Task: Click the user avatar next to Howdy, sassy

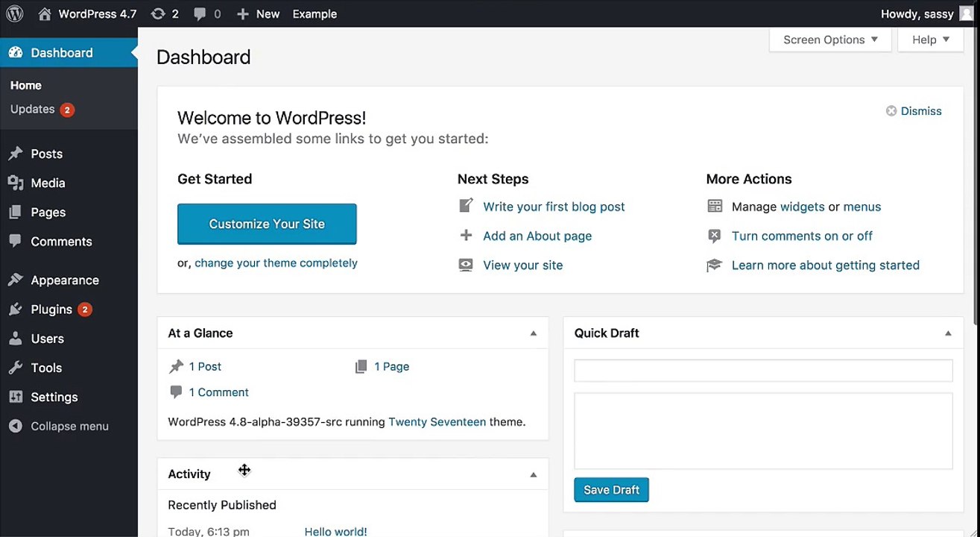Action: click(967, 13)
